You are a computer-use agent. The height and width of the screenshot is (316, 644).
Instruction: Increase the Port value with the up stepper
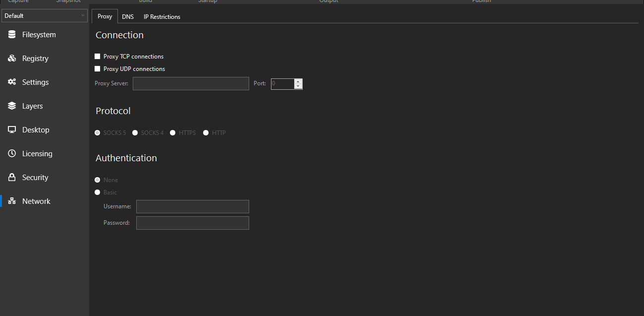tap(298, 81)
